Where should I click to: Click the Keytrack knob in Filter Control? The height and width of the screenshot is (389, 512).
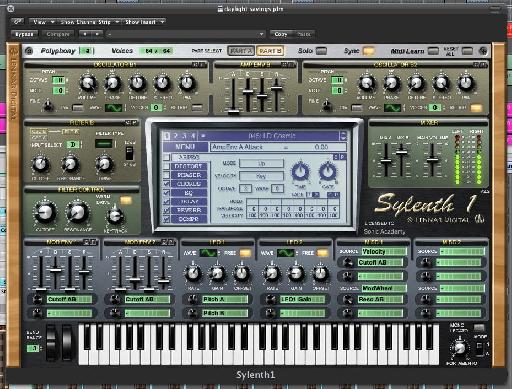[x=115, y=216]
